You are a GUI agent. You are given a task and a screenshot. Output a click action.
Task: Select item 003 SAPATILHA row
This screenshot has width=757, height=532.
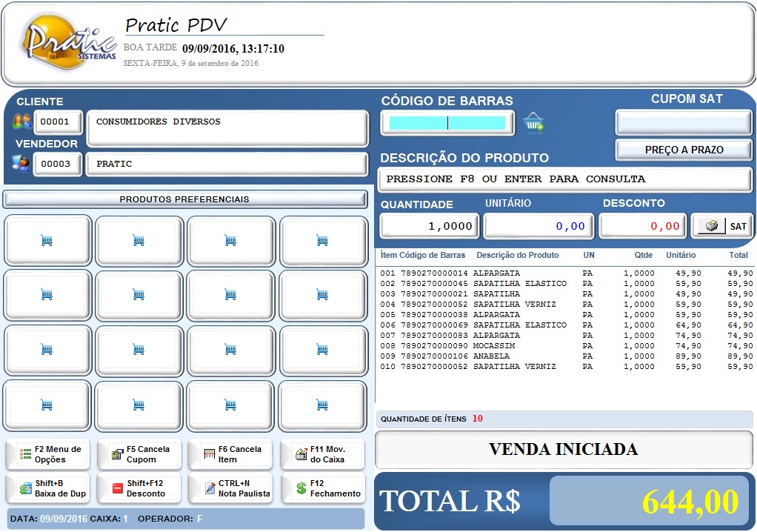567,294
